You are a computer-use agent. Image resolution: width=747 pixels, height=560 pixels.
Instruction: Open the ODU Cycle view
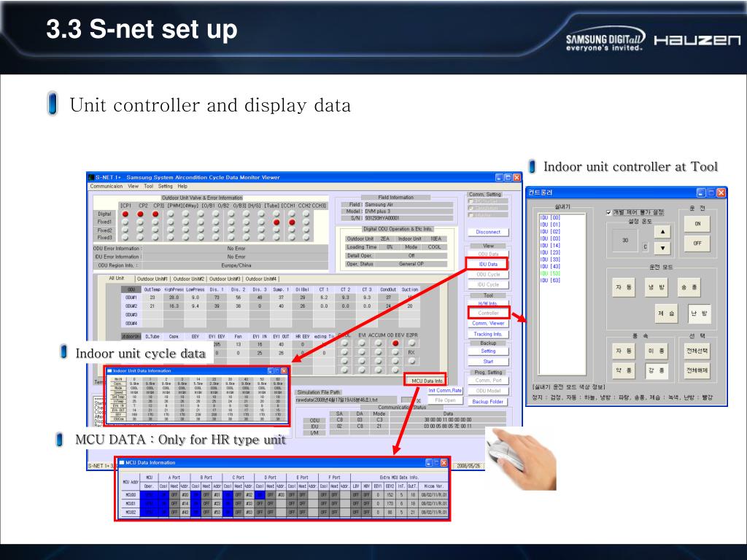488,274
